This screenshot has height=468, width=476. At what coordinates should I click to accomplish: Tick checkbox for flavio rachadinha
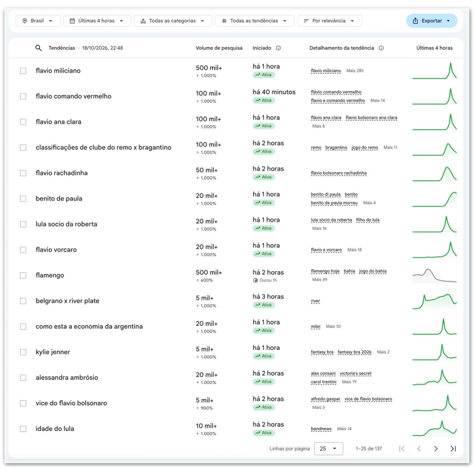tap(23, 173)
